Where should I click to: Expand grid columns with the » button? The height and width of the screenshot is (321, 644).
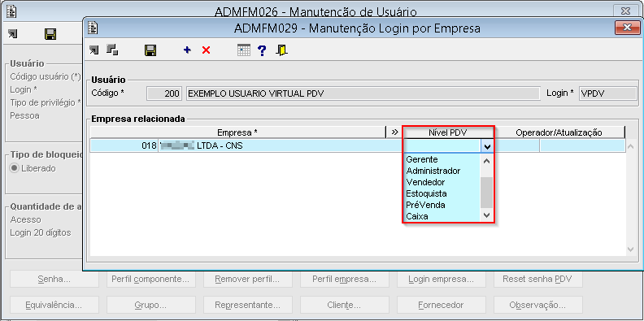tap(394, 132)
